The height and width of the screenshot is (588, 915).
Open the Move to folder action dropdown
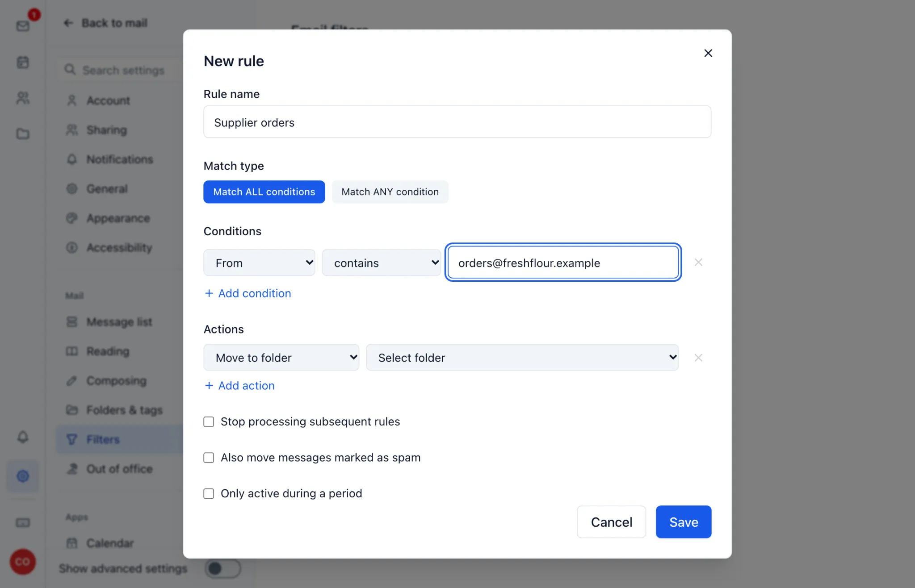281,357
